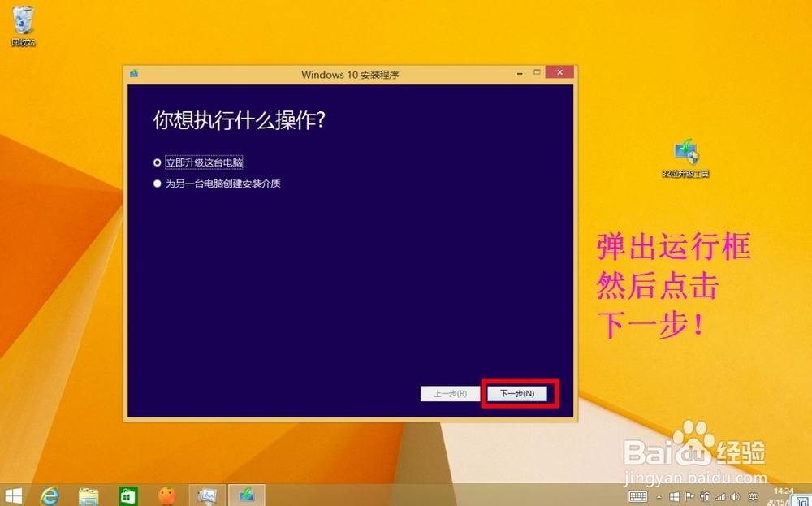
Task: Minimize the Windows 10 安装程序 window
Action: coord(520,74)
